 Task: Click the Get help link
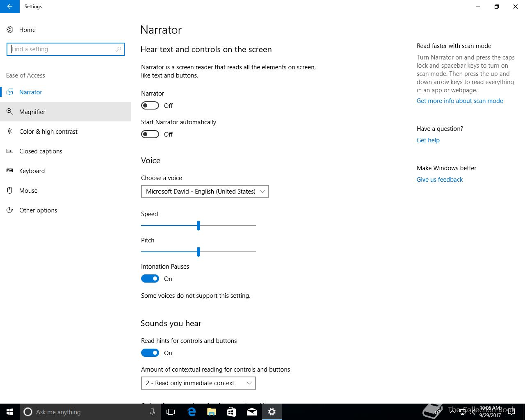click(x=428, y=140)
